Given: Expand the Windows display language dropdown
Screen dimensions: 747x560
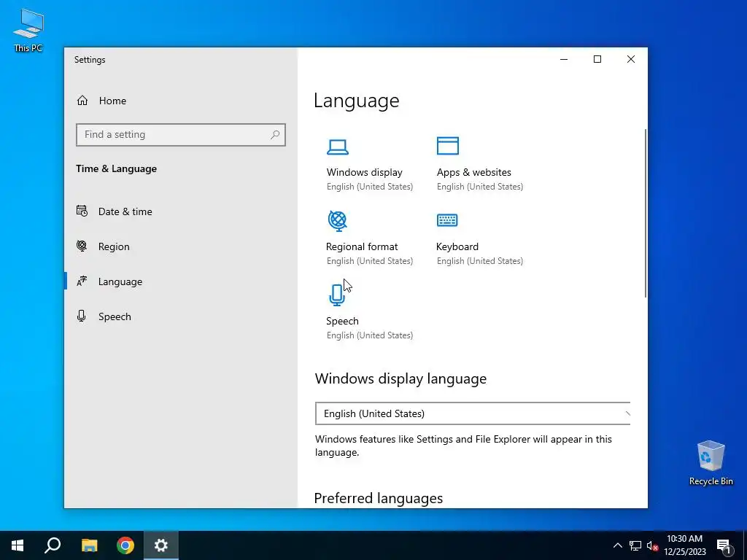Looking at the screenshot, I should [x=473, y=413].
